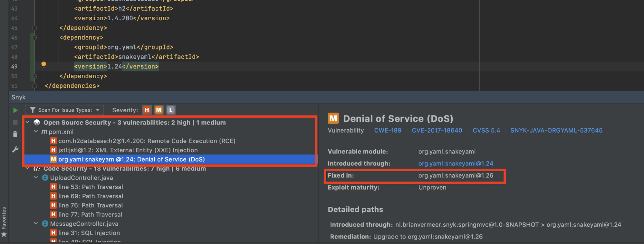
Task: Click the fold marker beside line 46
Action: [34, 38]
